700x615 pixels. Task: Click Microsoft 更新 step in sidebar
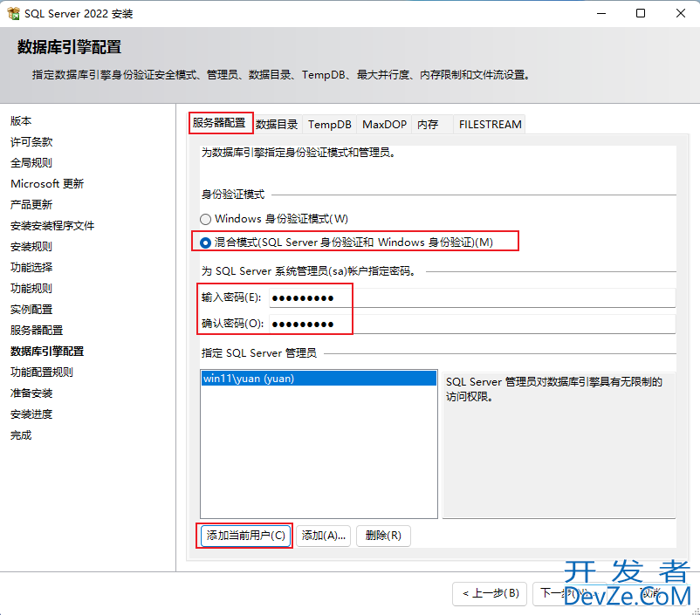[47, 184]
